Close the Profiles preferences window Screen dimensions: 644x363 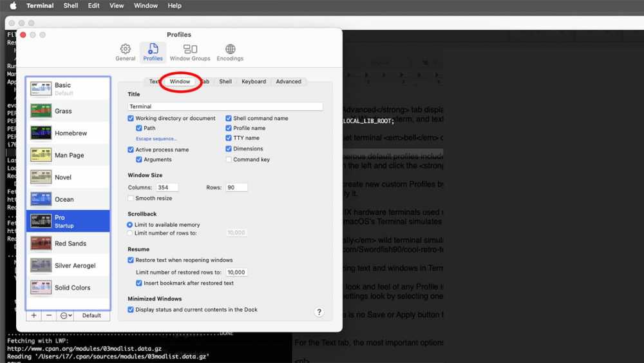(x=23, y=35)
